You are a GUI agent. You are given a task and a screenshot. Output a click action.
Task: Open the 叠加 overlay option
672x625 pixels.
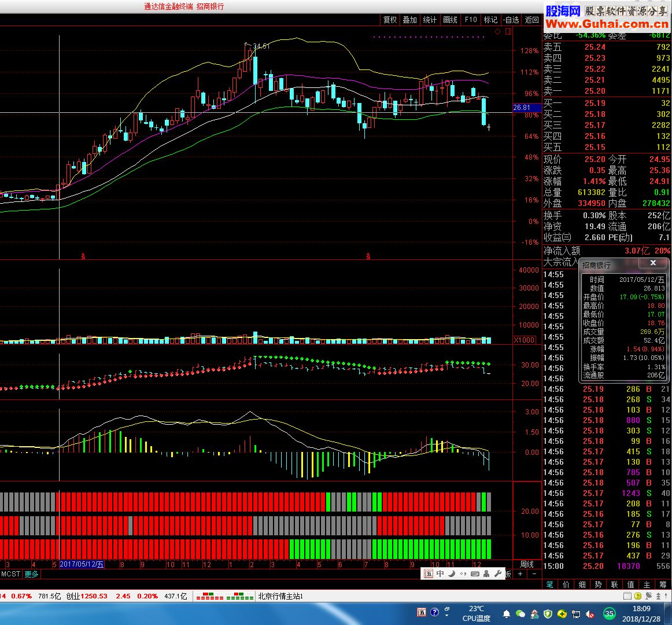coord(409,20)
